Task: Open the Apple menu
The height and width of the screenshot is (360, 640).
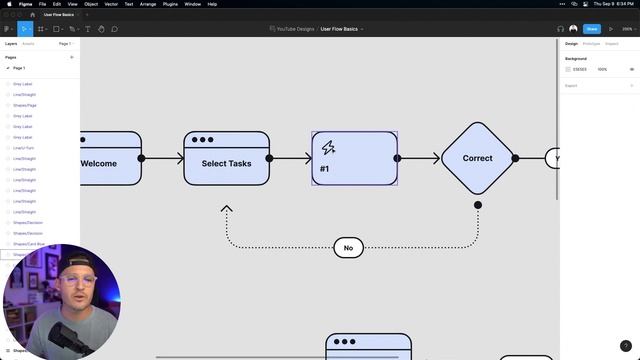Action: point(9,4)
